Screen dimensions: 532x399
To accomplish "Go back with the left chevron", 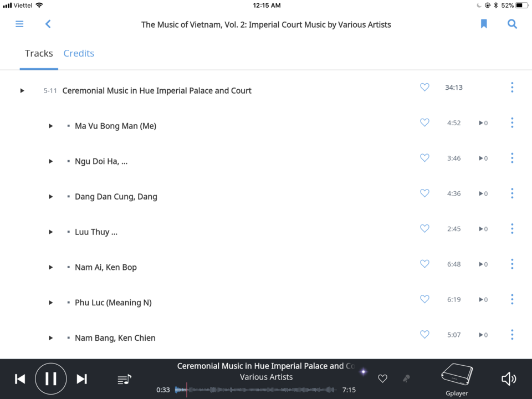I will point(48,24).
